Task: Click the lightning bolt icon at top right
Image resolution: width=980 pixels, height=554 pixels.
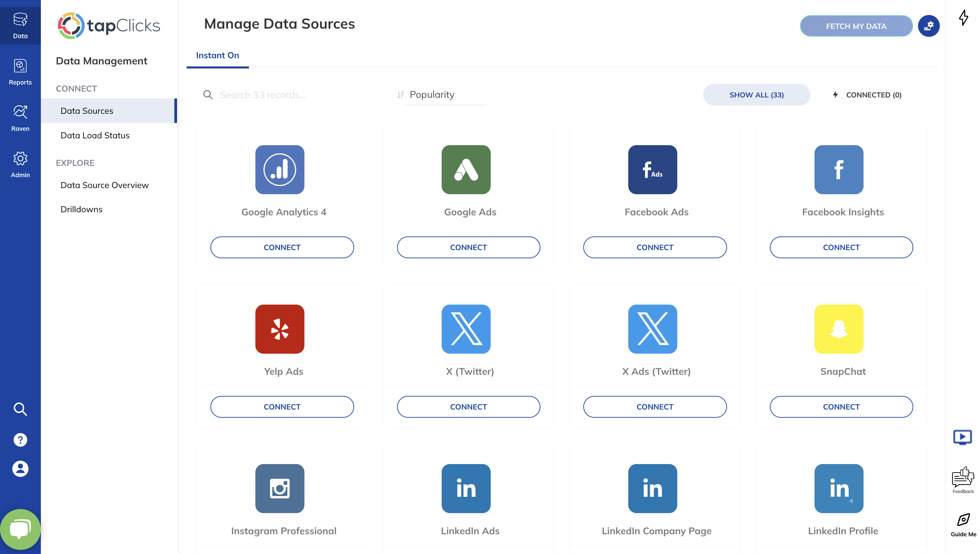Action: tap(964, 17)
